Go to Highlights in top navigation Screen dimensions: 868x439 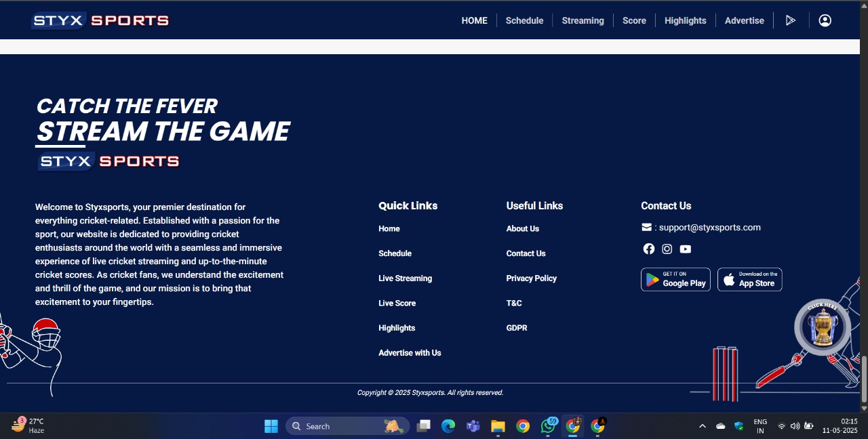coord(685,20)
